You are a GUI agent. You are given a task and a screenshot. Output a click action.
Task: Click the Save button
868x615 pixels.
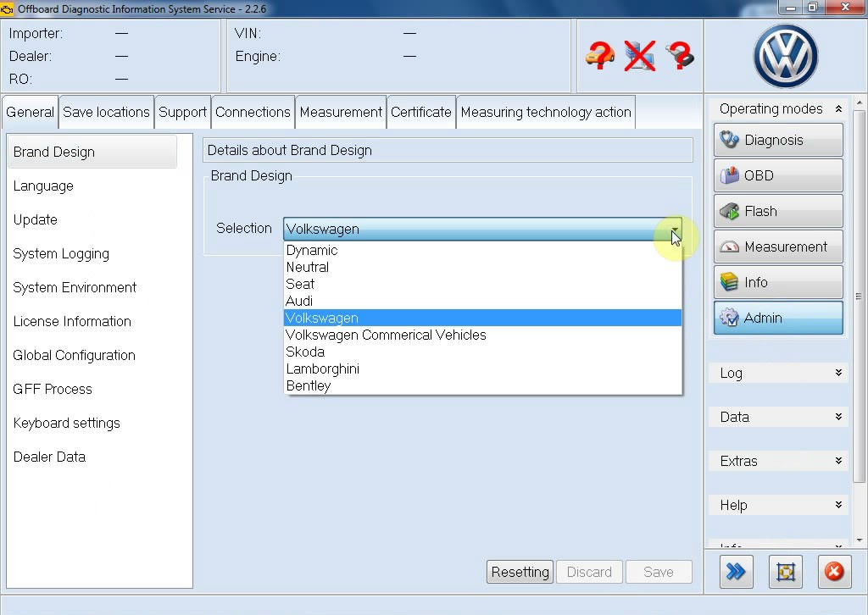(x=659, y=572)
